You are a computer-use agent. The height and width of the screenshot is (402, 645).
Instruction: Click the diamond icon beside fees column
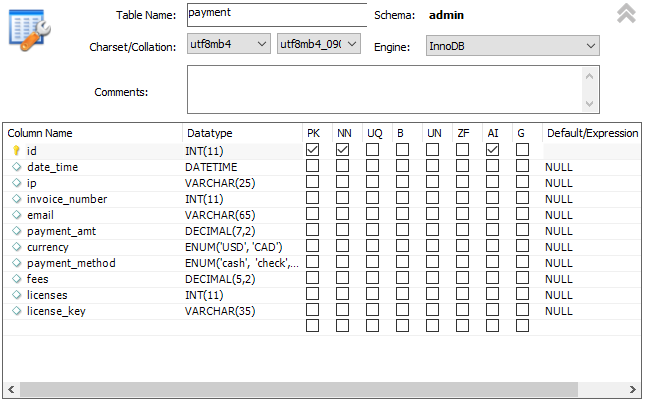pyautogui.click(x=16, y=279)
